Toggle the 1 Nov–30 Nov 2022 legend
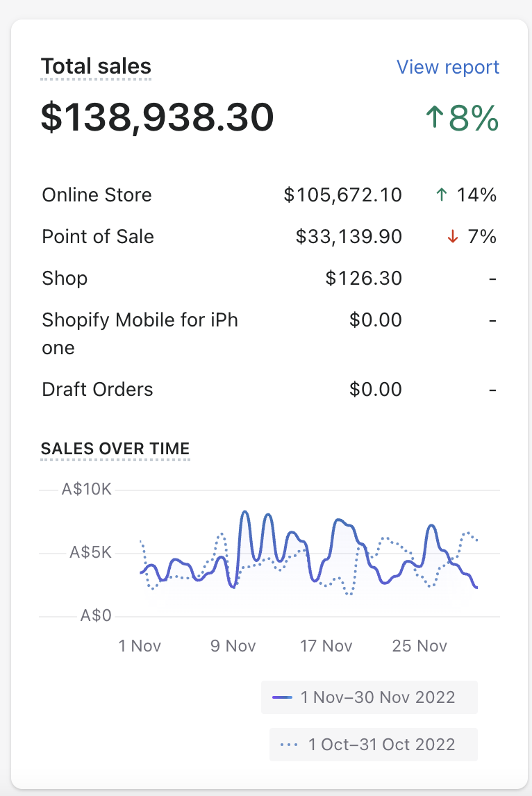This screenshot has width=532, height=796. pyautogui.click(x=369, y=697)
